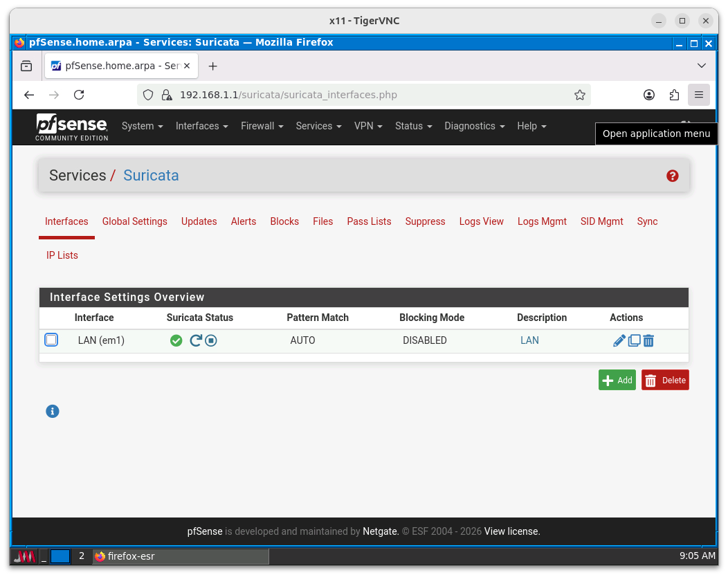728x577 pixels.
Task: Expand the System menu
Action: pos(142,127)
